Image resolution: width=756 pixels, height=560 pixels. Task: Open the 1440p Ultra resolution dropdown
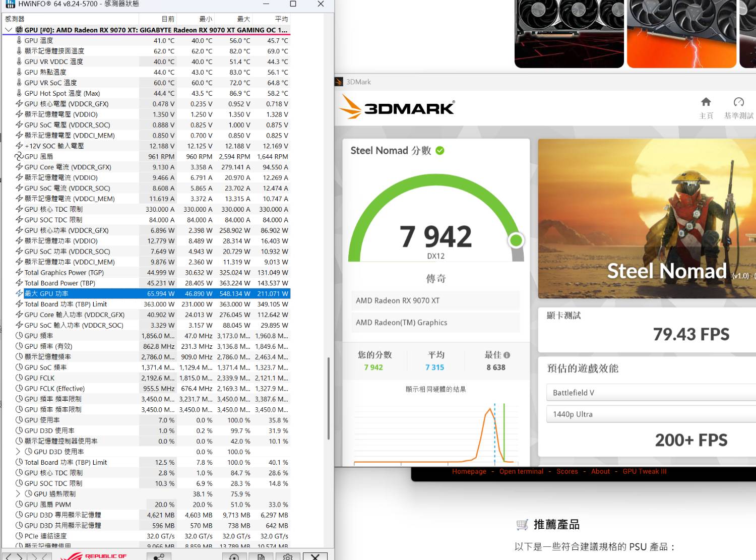point(651,414)
